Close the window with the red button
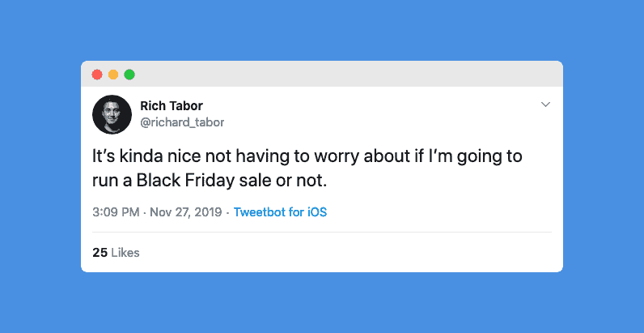 point(97,75)
